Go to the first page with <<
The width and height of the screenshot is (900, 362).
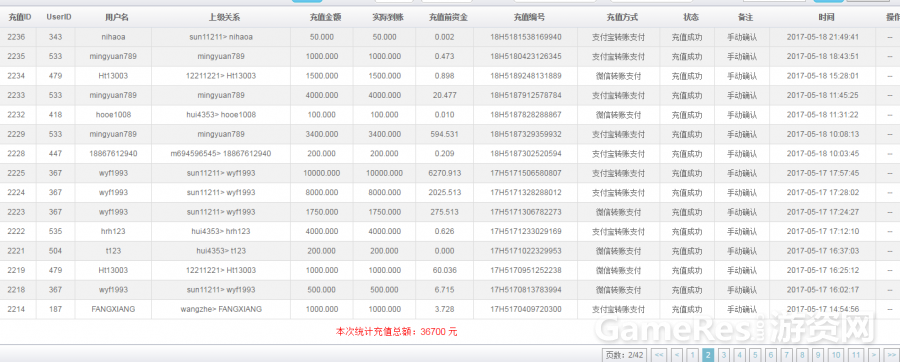coord(659,355)
